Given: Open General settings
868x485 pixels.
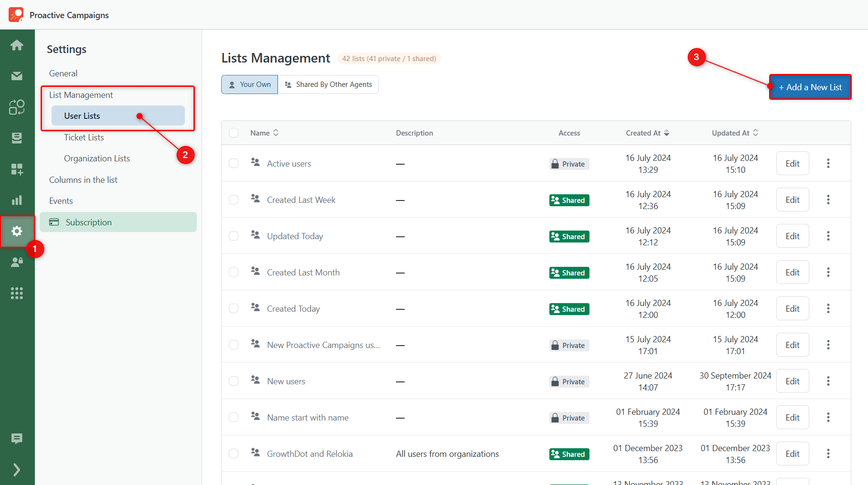Looking at the screenshot, I should (63, 74).
